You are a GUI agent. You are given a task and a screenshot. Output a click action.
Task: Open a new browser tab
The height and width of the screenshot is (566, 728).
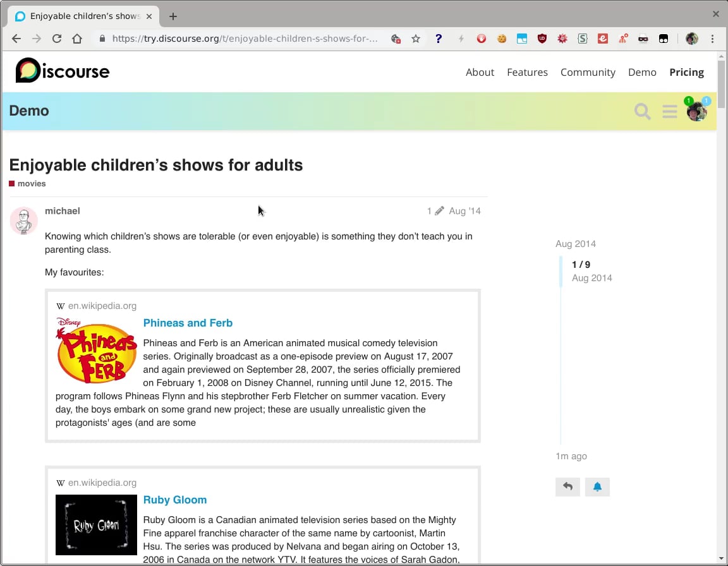173,16
